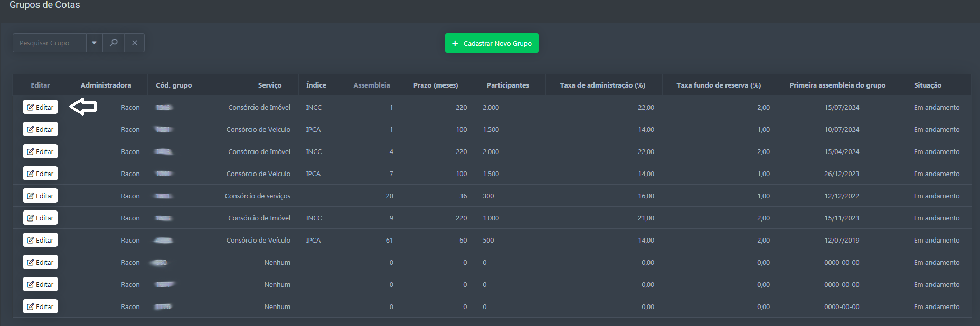Edit the group with assembly date 12/07/2019
The image size is (980, 326).
click(40, 240)
